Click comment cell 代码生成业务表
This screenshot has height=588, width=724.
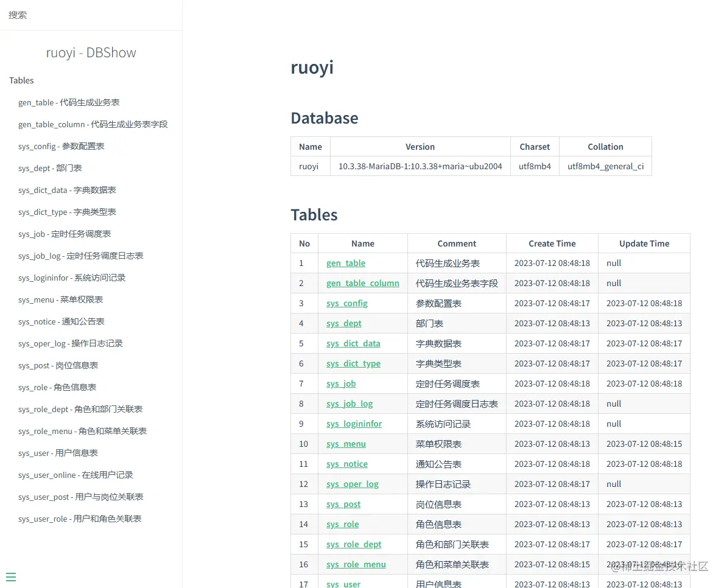[x=457, y=263]
